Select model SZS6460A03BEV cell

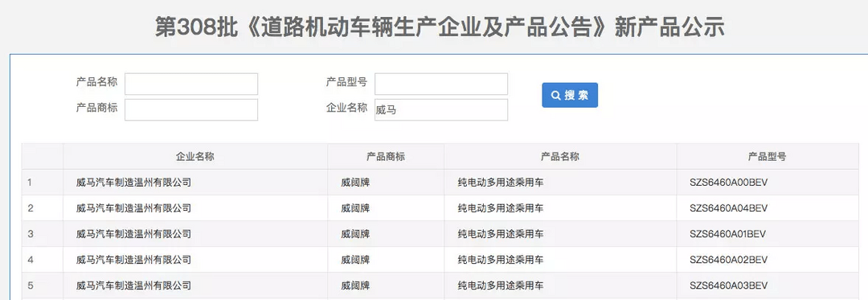[x=768, y=286]
